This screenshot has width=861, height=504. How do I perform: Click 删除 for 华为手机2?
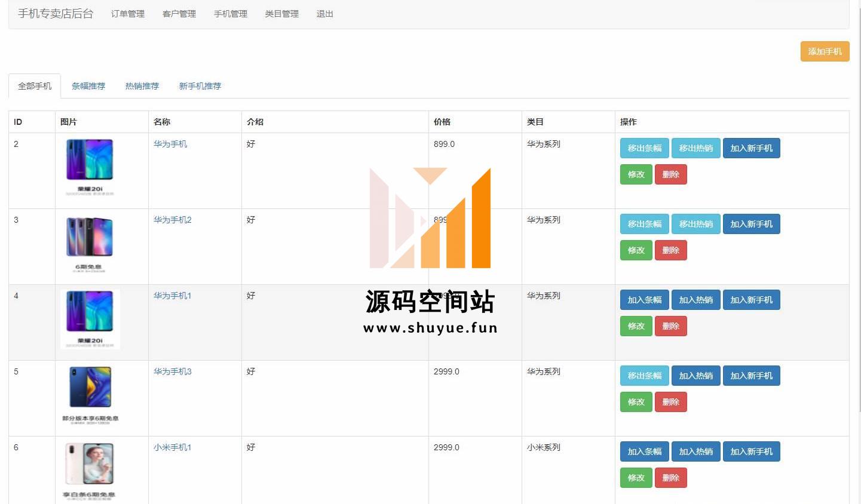tap(670, 250)
